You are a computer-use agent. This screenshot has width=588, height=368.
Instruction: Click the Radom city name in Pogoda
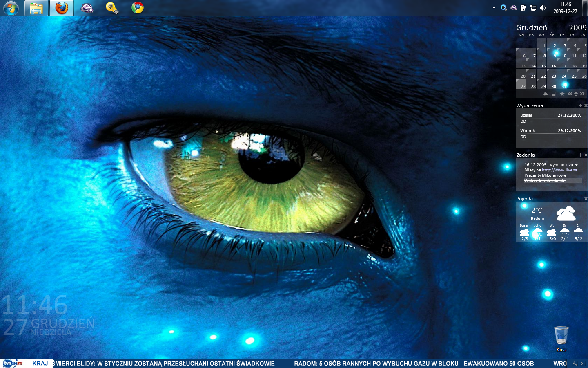click(x=537, y=218)
